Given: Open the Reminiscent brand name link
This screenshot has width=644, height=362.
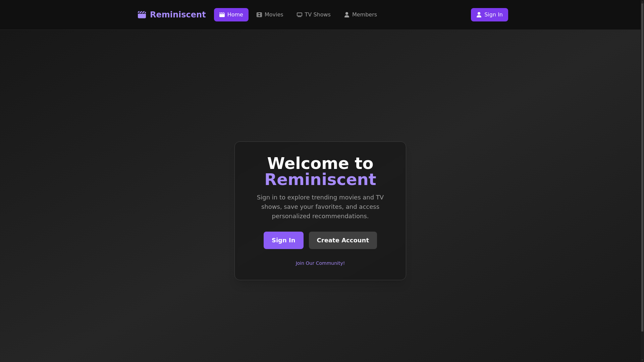Looking at the screenshot, I should [178, 15].
